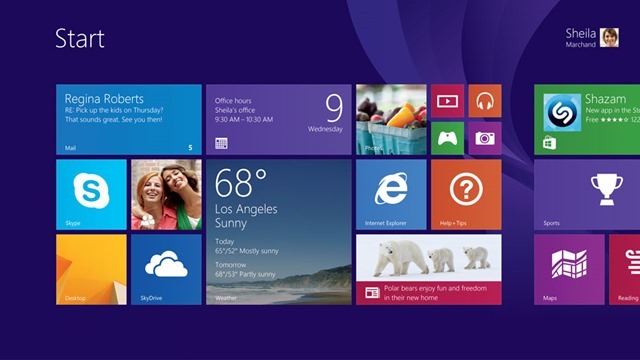640x360 pixels.
Task: Open the Los Angeles Weather tile
Action: point(278,232)
